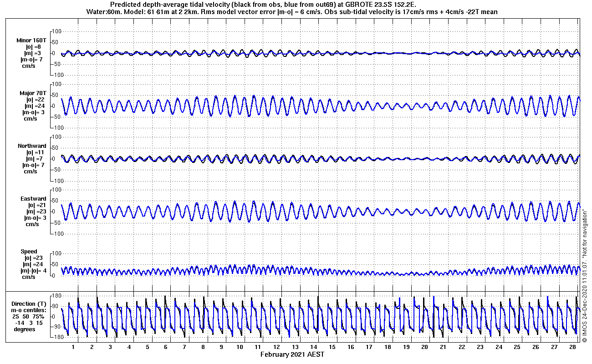The image size is (592, 364).
Task: Click the 'Minor 160T' panel label
Action: coord(31,40)
